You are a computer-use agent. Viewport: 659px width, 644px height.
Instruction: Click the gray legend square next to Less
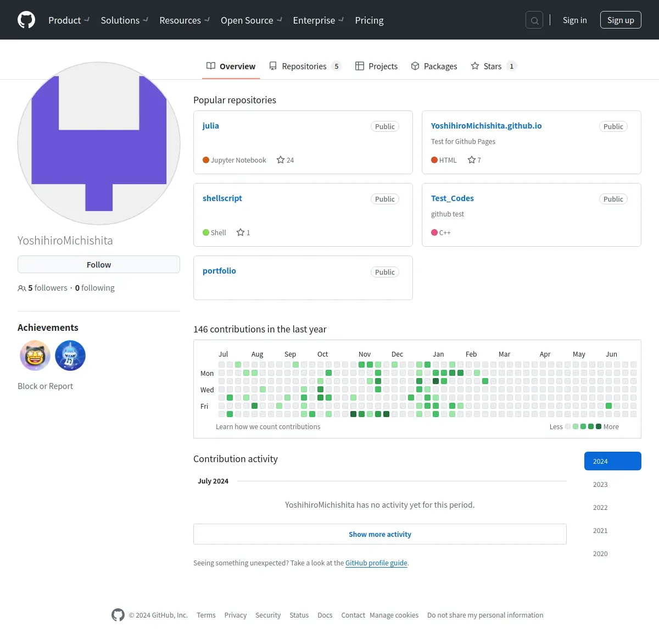pyautogui.click(x=568, y=426)
